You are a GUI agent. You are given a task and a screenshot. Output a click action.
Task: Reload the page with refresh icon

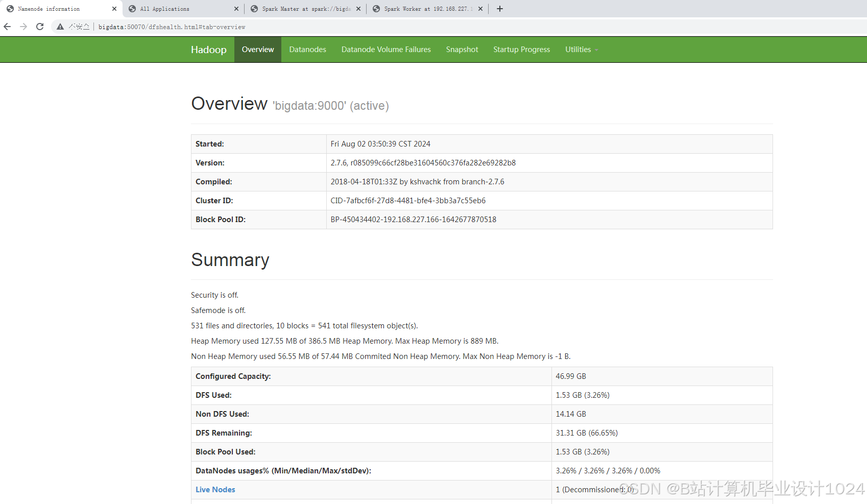coord(40,27)
